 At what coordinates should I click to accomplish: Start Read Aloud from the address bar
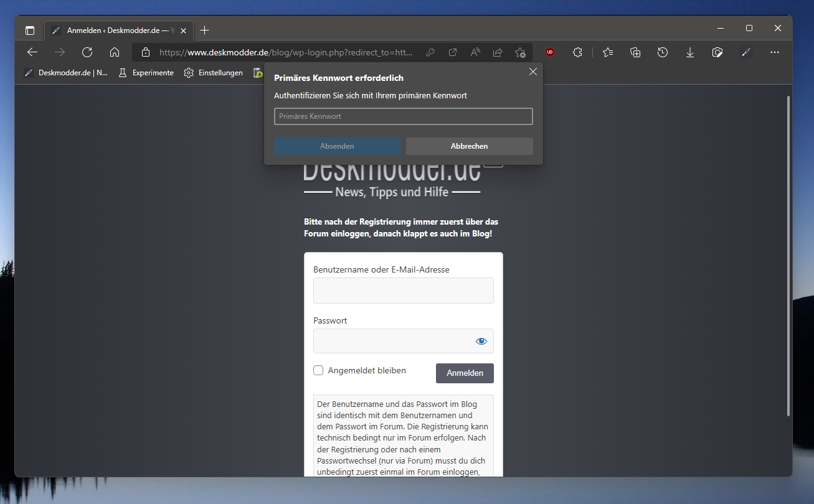click(x=475, y=52)
